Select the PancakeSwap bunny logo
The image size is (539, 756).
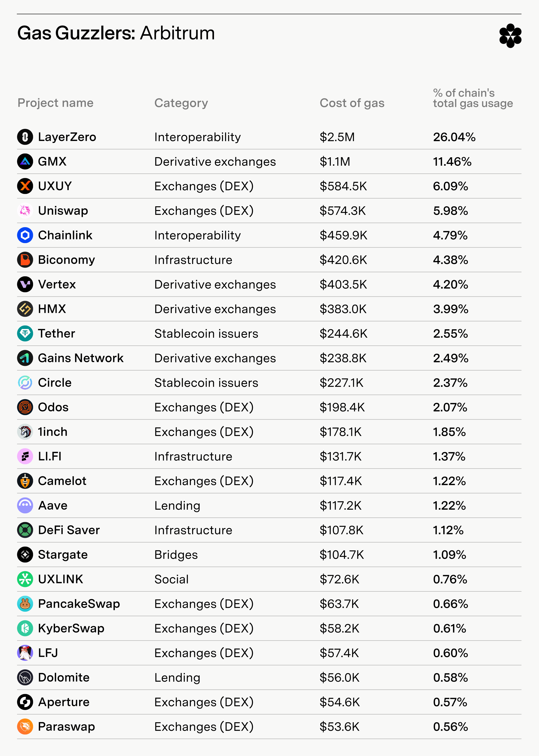(x=25, y=604)
